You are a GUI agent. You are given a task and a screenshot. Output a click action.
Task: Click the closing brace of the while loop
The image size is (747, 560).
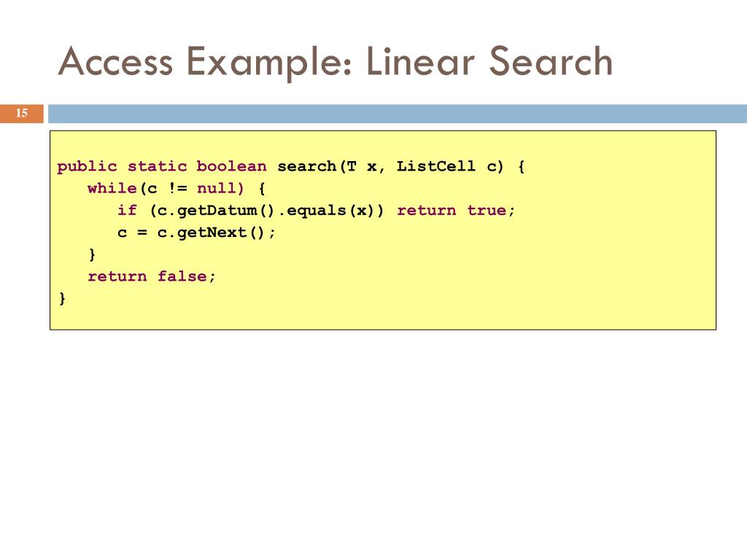92,254
